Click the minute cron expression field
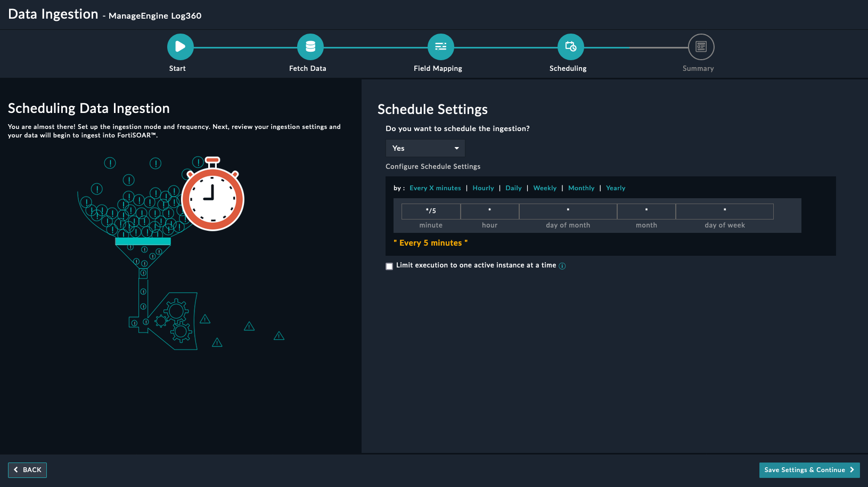 click(431, 212)
